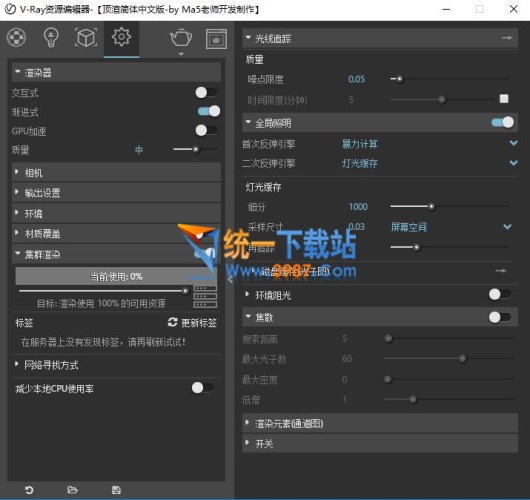The height and width of the screenshot is (500, 530).
Task: Click the 细分 slider handle
Action: (431, 206)
